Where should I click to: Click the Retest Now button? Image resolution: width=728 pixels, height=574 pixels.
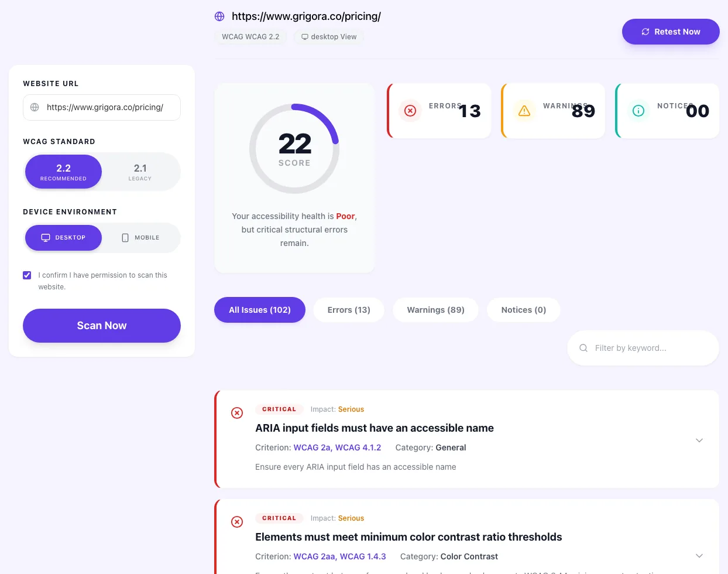(x=671, y=32)
